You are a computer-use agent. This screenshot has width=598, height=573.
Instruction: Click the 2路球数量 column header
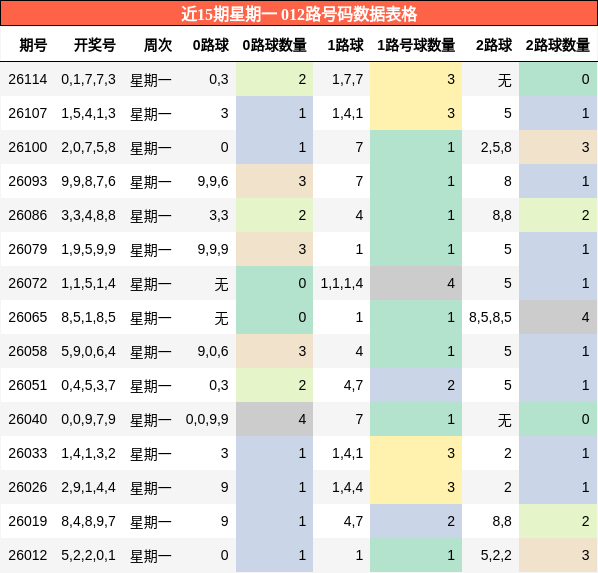tap(558, 45)
